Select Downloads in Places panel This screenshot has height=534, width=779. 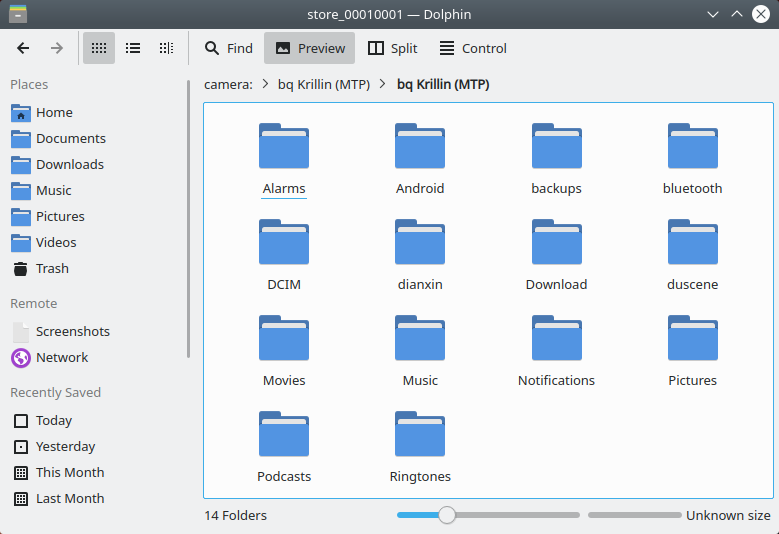point(70,164)
